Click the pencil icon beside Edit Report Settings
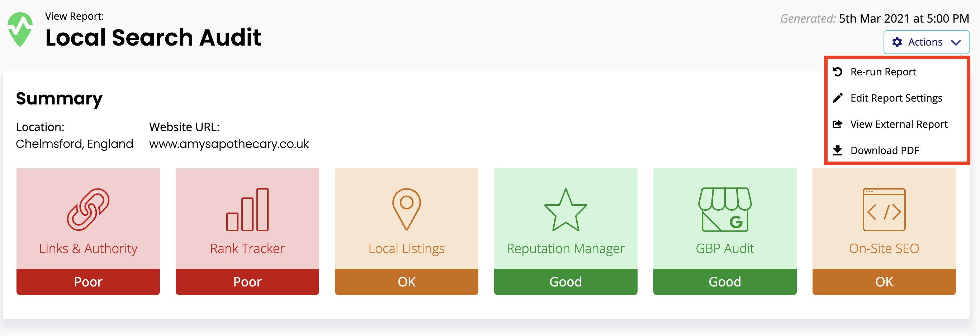980x336 pixels. [837, 98]
